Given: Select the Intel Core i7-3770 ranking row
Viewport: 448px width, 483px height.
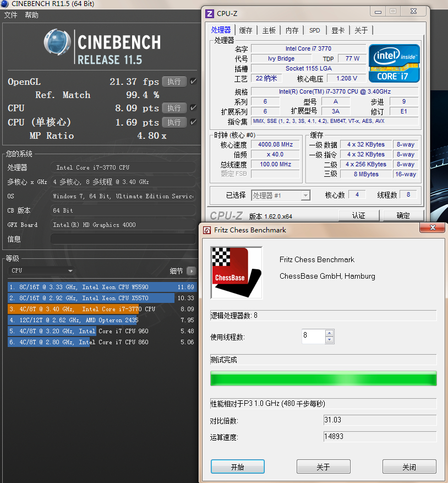Looking at the screenshot, I should 102,309.
